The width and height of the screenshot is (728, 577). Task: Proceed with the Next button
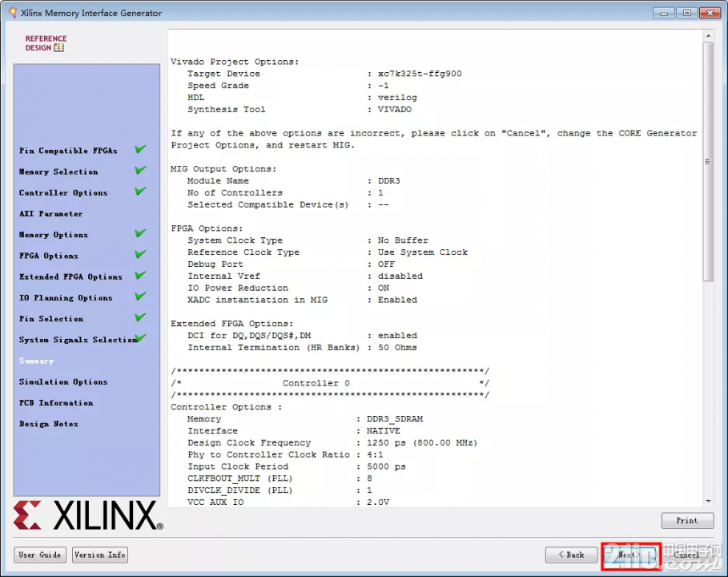630,555
